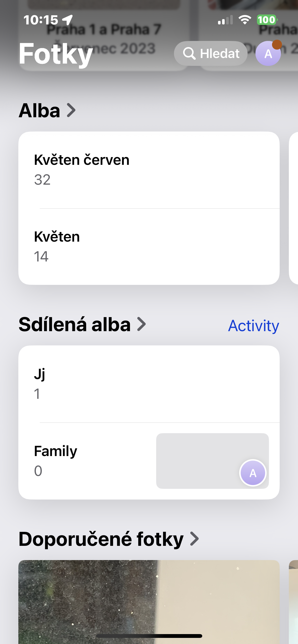Viewport: 298px width, 644px height.
Task: Tap the Wi-Fi status icon
Action: [x=245, y=20]
